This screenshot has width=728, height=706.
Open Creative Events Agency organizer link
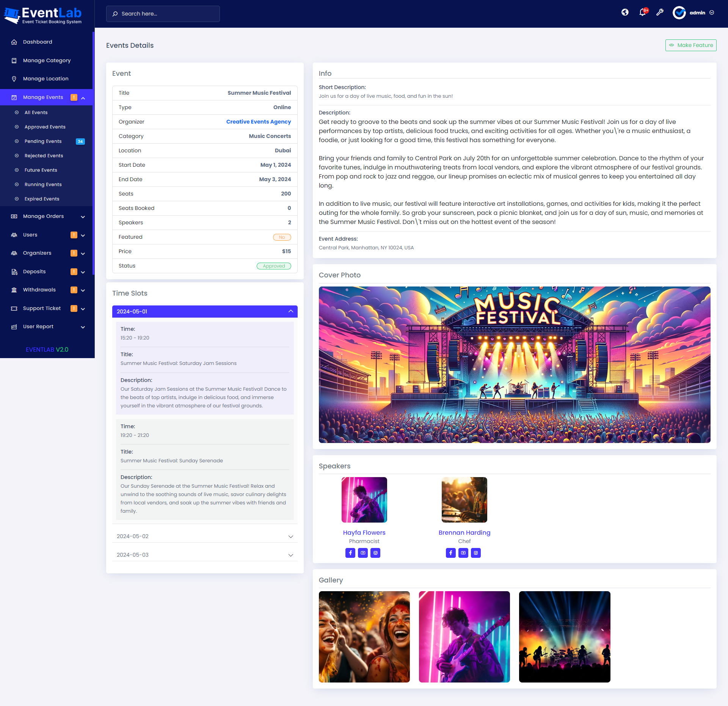(x=258, y=122)
